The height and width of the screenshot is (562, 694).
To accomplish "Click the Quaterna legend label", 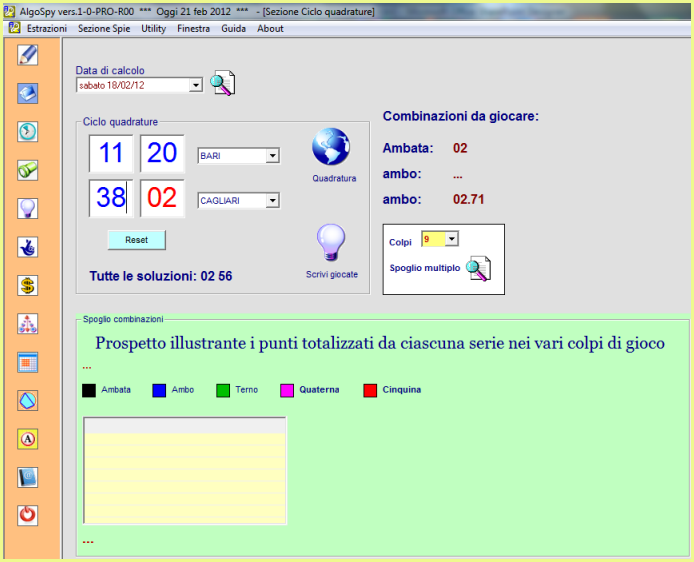I will [x=319, y=390].
